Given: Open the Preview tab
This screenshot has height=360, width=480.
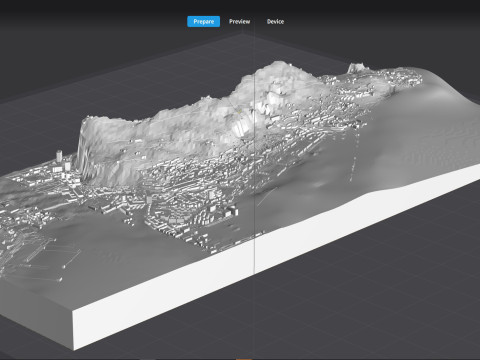Looking at the screenshot, I should [x=239, y=22].
